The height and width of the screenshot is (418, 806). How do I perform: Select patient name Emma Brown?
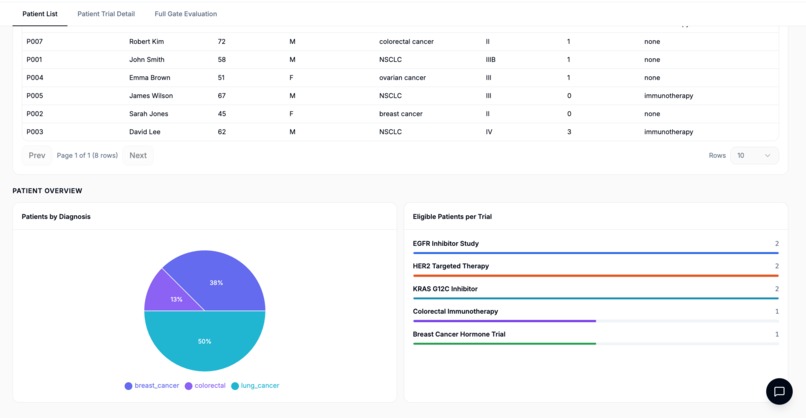pyautogui.click(x=150, y=78)
